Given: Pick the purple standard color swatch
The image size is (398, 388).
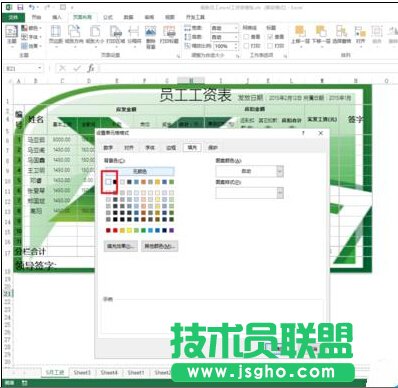Looking at the screenshot, I should click(171, 230).
